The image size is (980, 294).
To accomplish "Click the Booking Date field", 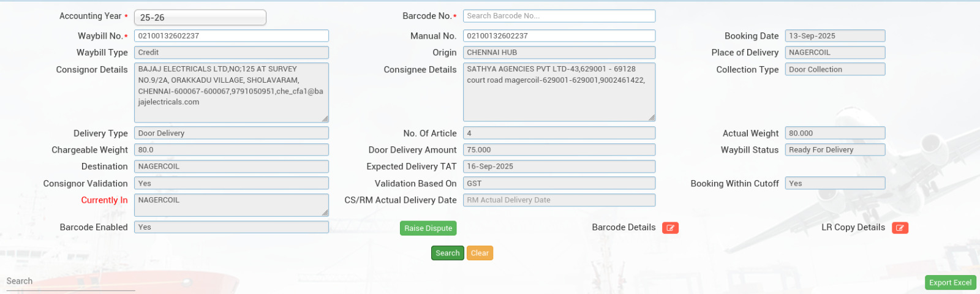I will click(834, 36).
